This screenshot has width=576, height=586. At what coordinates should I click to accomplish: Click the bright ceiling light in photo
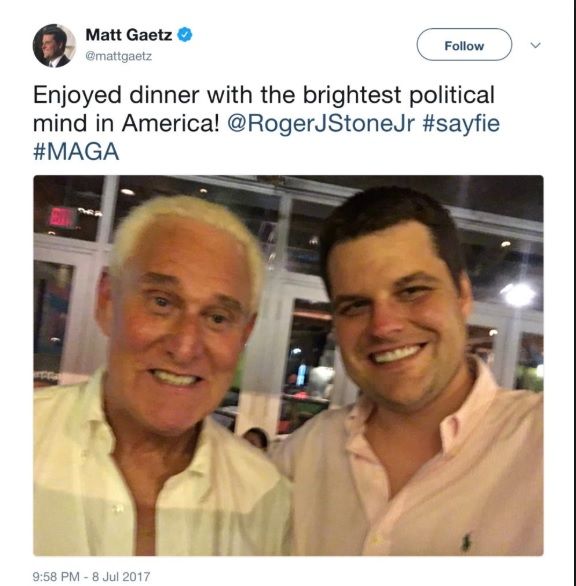[518, 294]
